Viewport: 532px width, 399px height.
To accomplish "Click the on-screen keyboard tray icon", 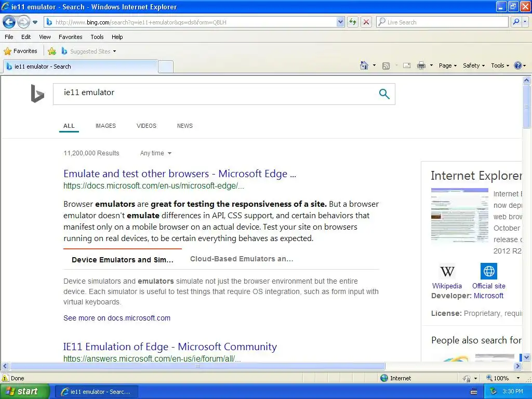I will pos(474,392).
